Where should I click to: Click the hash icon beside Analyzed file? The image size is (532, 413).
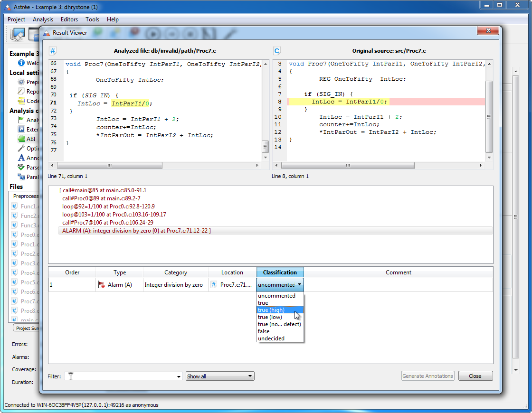pyautogui.click(x=53, y=51)
